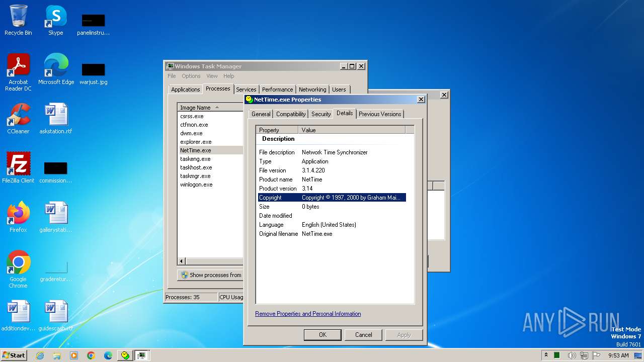
Task: Click the taskbar clock 9:53 AM
Action: coord(618,355)
